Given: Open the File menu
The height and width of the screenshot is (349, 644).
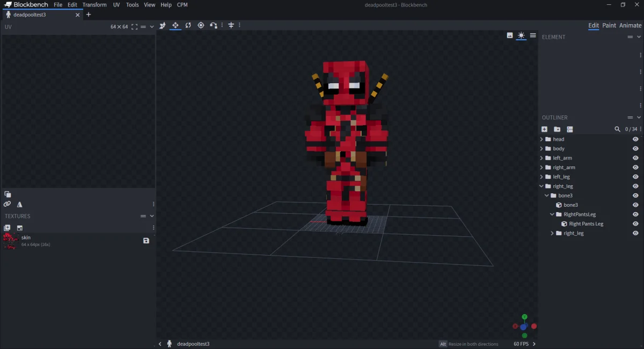Looking at the screenshot, I should click(58, 4).
